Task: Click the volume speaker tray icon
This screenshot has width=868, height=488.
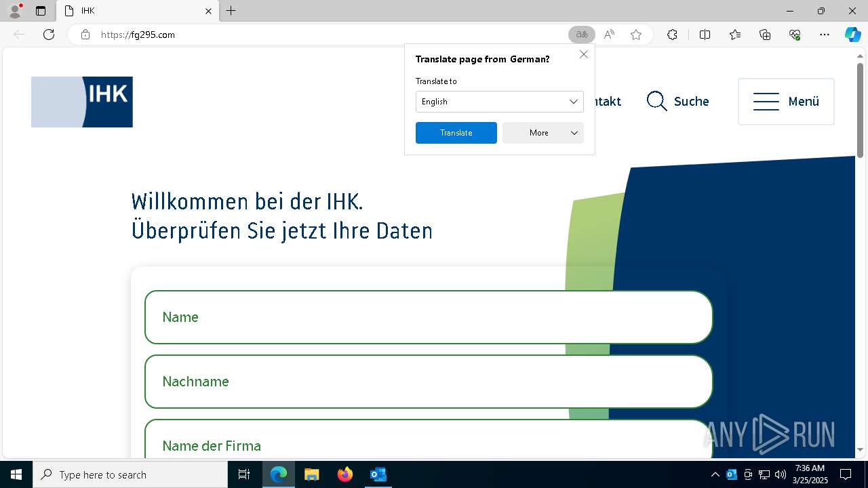Action: click(x=781, y=474)
